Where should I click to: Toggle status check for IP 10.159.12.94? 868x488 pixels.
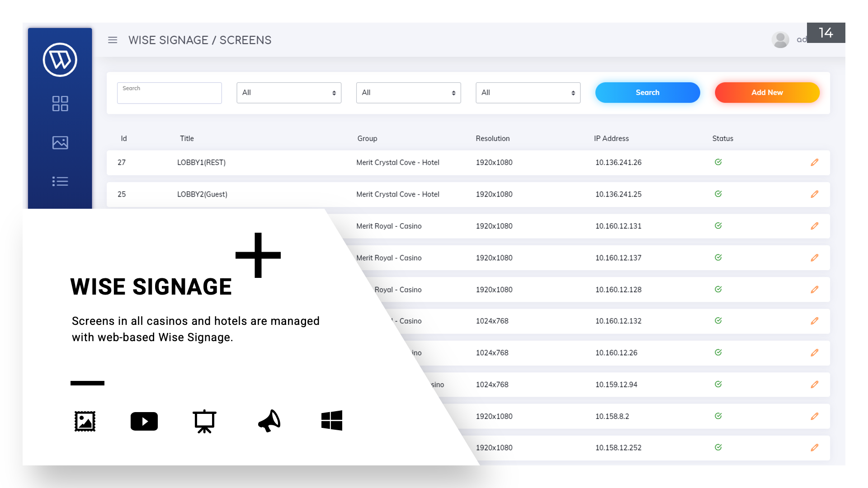[x=718, y=384]
